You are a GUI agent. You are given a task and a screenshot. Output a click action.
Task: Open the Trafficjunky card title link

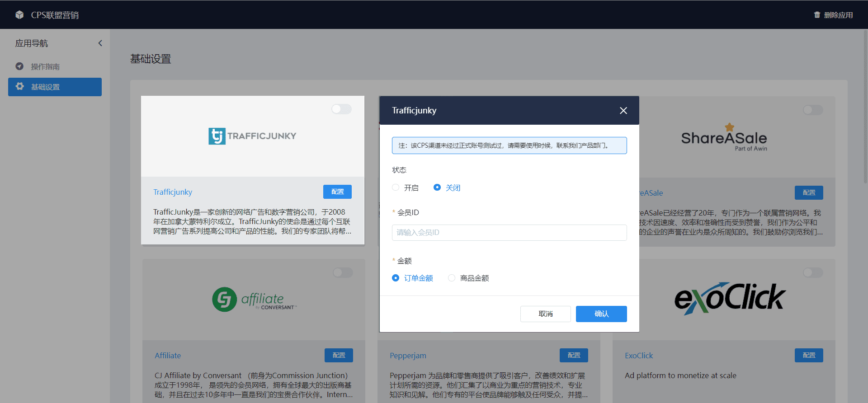pyautogui.click(x=173, y=192)
